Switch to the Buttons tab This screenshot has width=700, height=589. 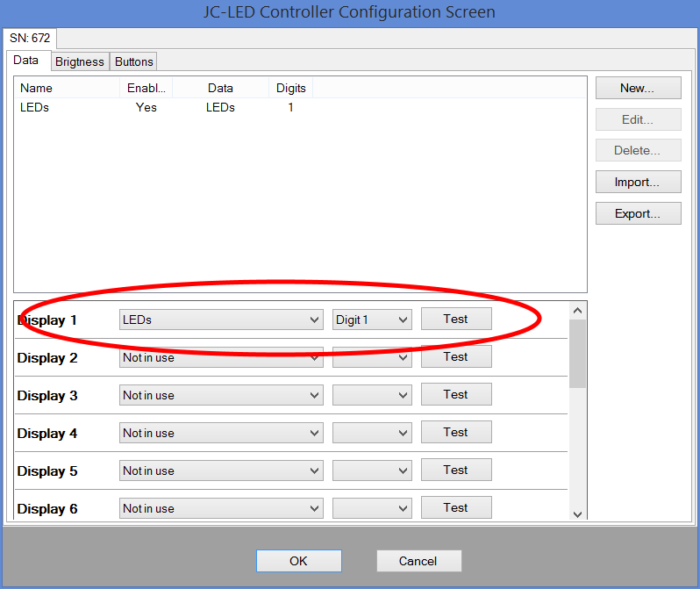click(133, 61)
